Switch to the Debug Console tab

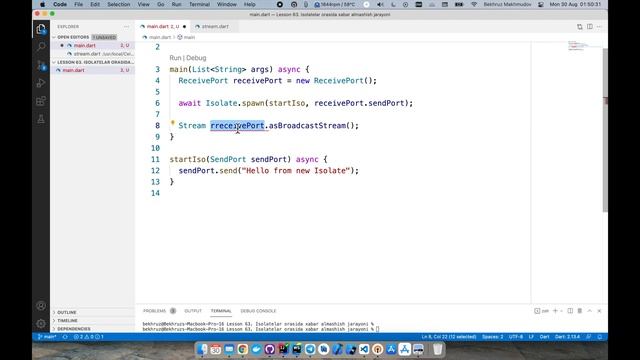pos(258,311)
